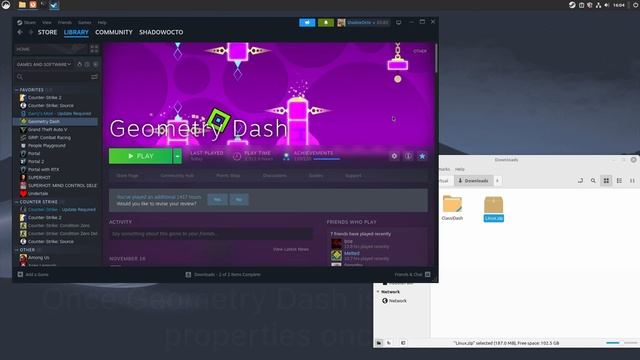This screenshot has height=360, width=640.
Task: Click No on the review prompt
Action: (239, 200)
